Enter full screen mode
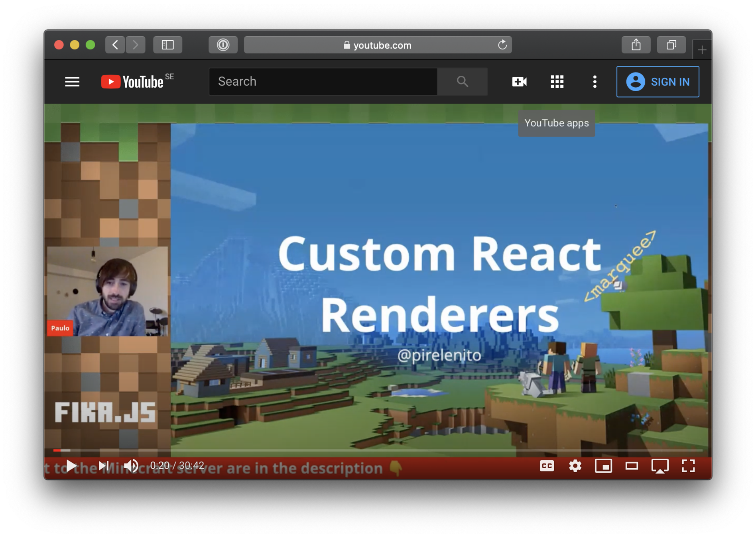This screenshot has height=538, width=756. pos(688,466)
